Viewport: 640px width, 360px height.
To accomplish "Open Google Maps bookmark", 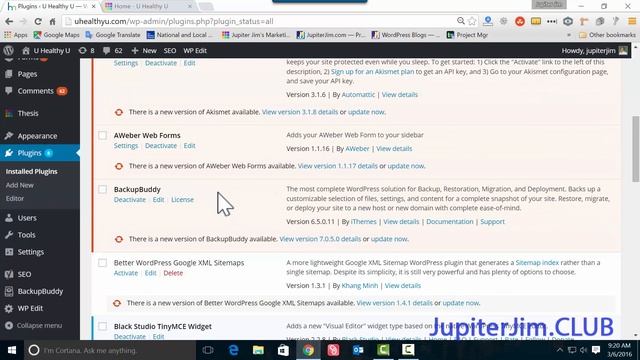I will click(x=56, y=35).
